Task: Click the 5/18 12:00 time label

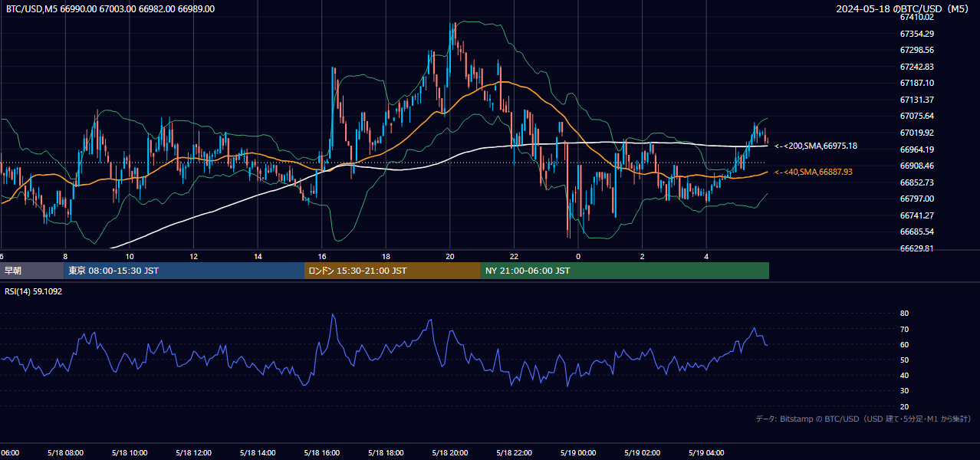Action: pyautogui.click(x=193, y=452)
